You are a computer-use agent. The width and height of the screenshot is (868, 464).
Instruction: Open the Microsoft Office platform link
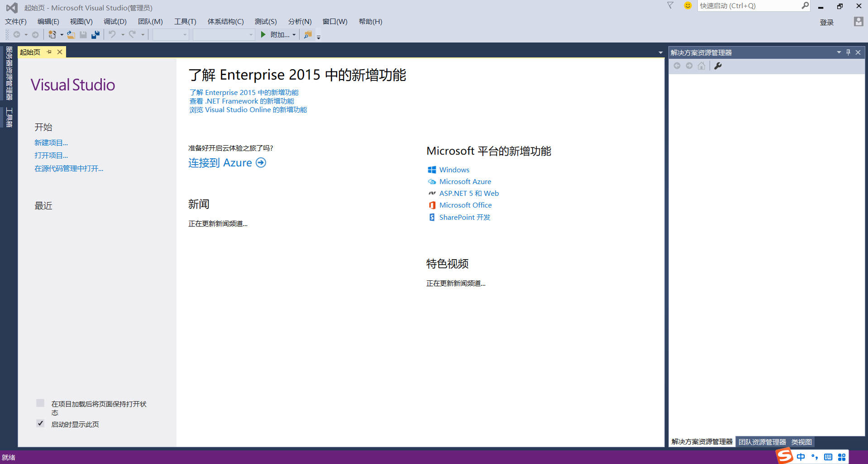click(465, 205)
